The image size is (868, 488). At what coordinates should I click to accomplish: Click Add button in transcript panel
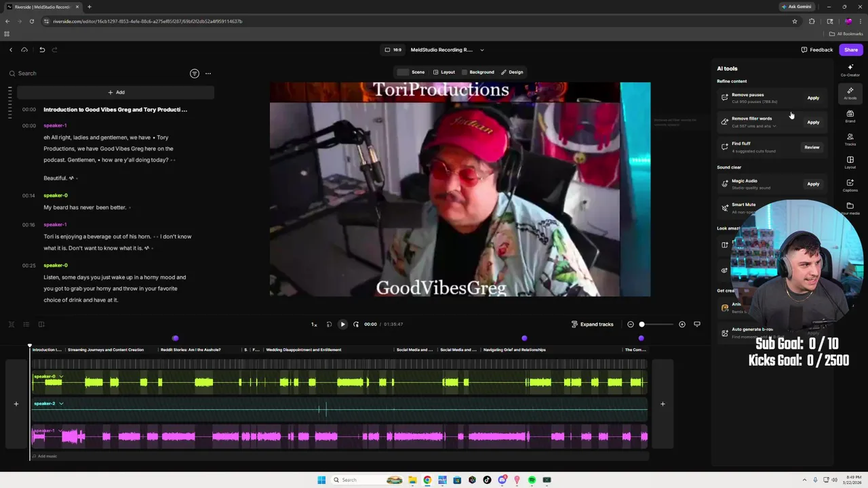[116, 92]
